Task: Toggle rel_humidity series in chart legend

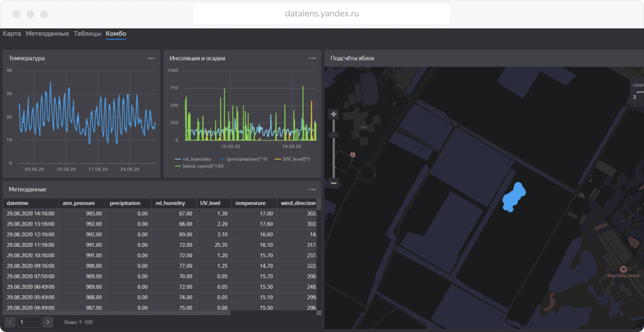Action: coord(192,159)
